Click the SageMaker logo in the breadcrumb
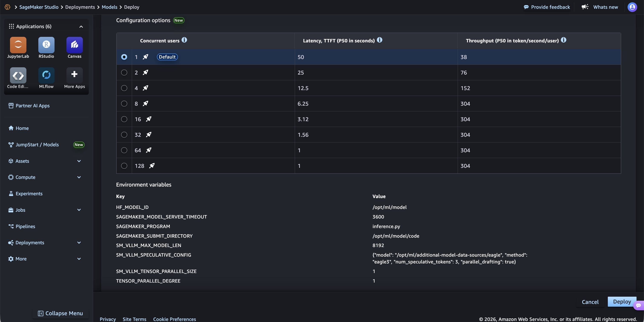This screenshot has height=322, width=644. coord(7,7)
